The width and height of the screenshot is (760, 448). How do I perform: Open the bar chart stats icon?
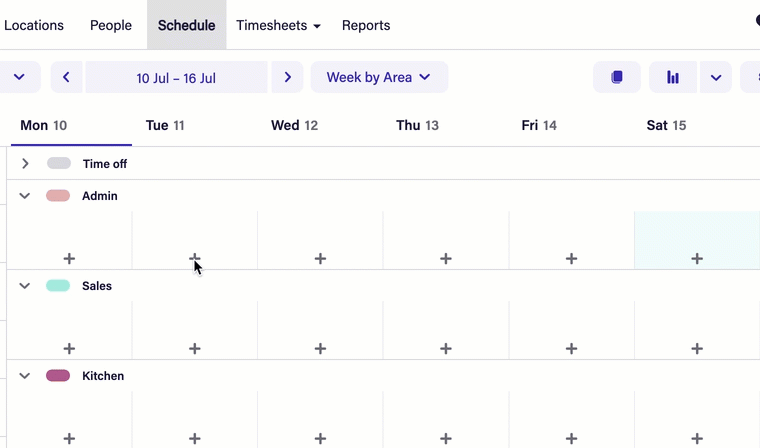coord(673,77)
